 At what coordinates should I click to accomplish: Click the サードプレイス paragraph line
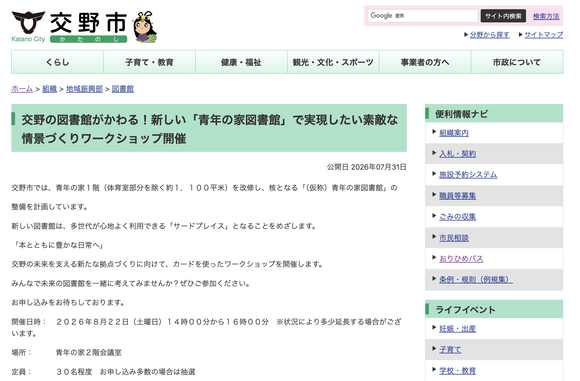coord(164,226)
